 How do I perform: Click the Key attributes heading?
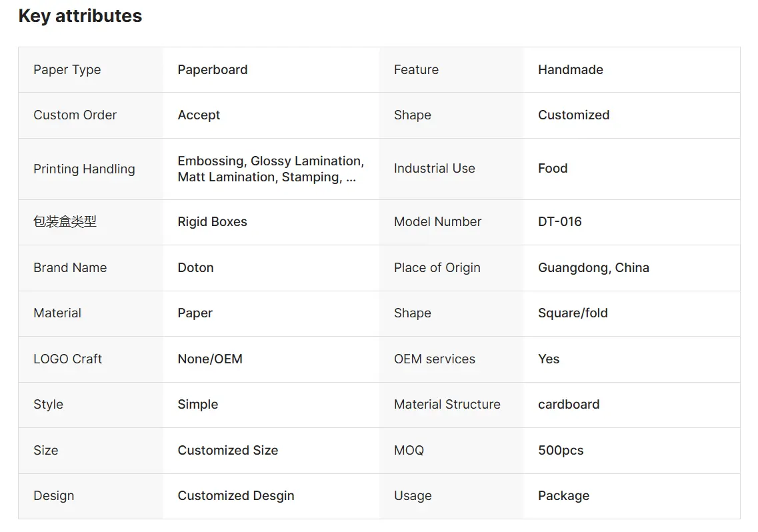click(x=80, y=16)
